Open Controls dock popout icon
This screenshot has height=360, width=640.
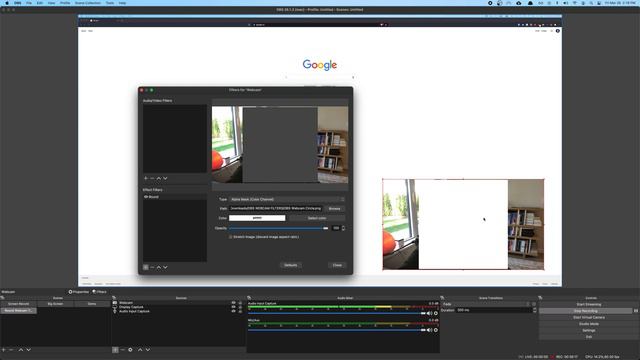point(540,298)
